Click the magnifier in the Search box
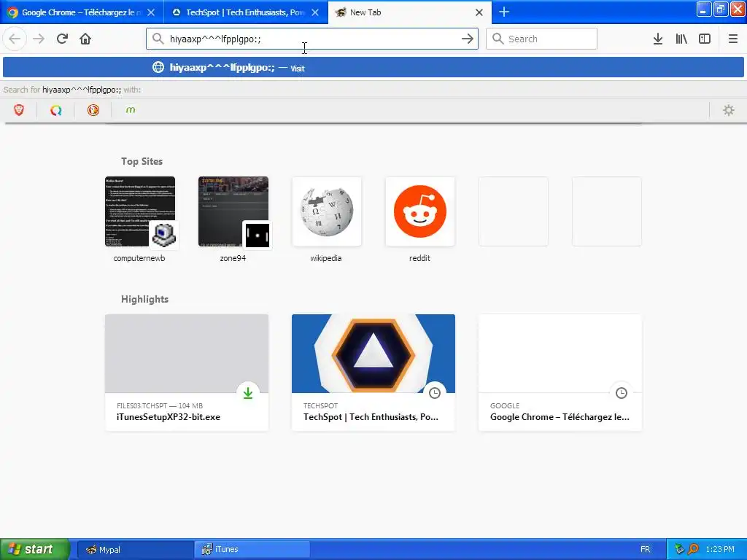Screen dimensions: 747x560 [x=498, y=39]
